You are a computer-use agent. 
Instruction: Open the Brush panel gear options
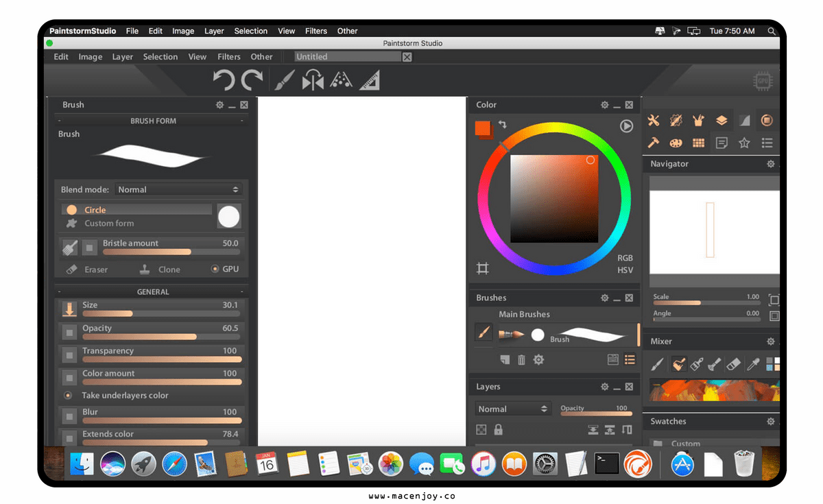pos(219,105)
